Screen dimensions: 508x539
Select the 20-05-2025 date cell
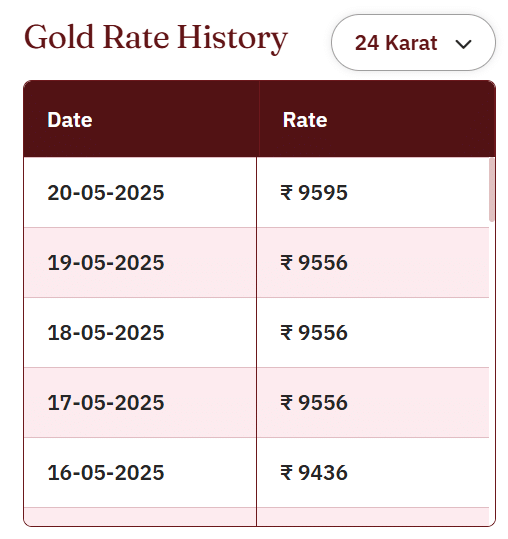click(x=140, y=192)
